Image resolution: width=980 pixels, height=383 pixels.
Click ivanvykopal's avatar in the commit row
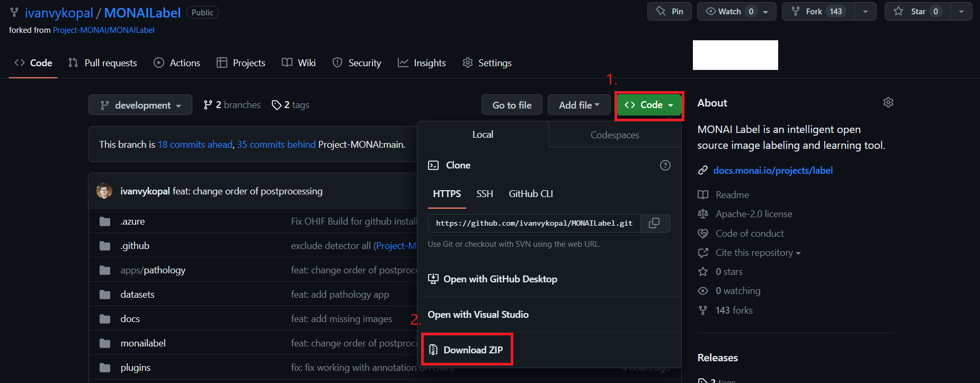pyautogui.click(x=104, y=191)
